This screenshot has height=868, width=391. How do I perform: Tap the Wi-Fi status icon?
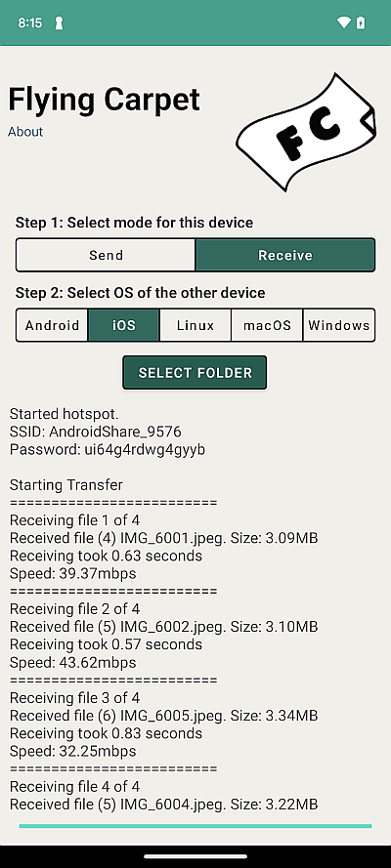coord(343,22)
